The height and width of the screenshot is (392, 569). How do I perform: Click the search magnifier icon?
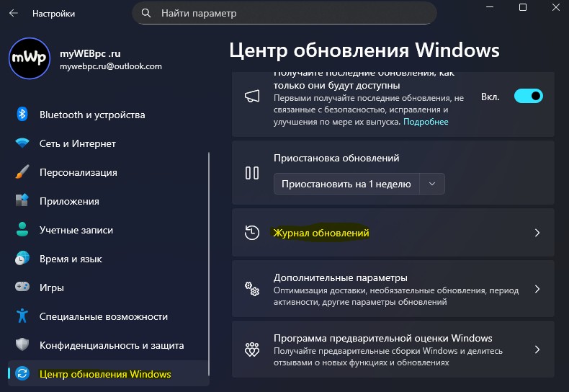click(146, 13)
